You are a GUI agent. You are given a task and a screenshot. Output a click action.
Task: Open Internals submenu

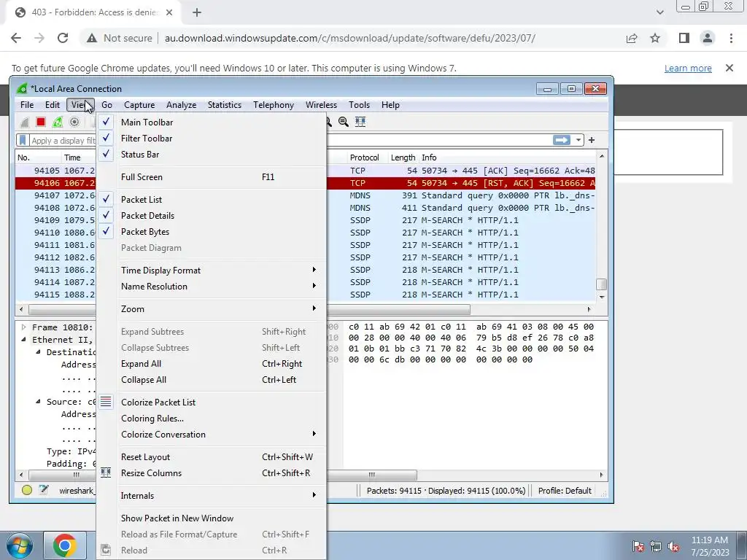point(212,496)
